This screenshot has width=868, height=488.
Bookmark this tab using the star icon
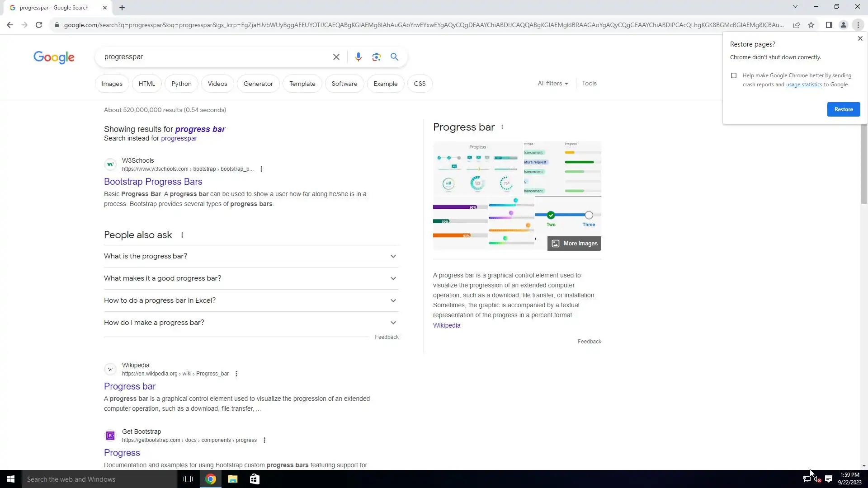click(811, 25)
